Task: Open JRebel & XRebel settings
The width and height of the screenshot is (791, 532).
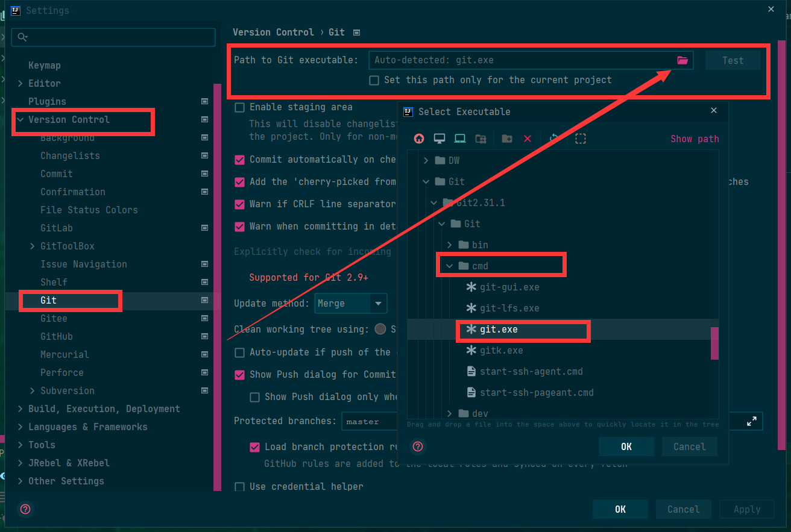Action: 69,463
